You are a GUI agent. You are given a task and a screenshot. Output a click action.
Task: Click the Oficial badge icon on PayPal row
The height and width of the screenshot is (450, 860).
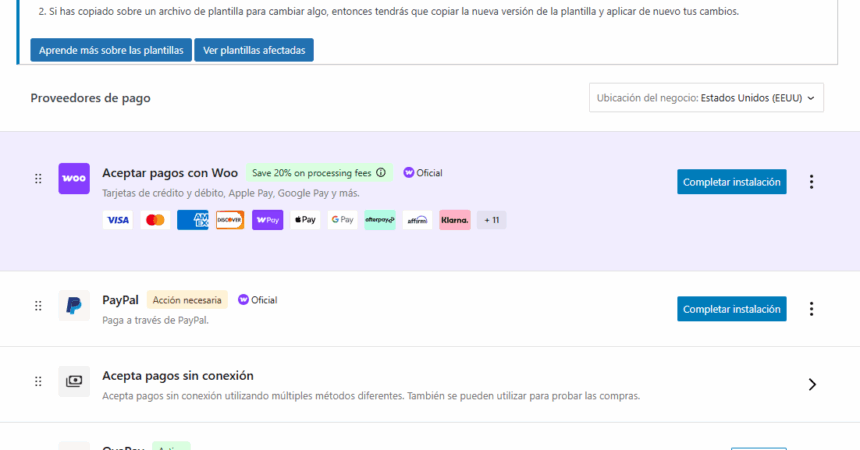click(243, 300)
